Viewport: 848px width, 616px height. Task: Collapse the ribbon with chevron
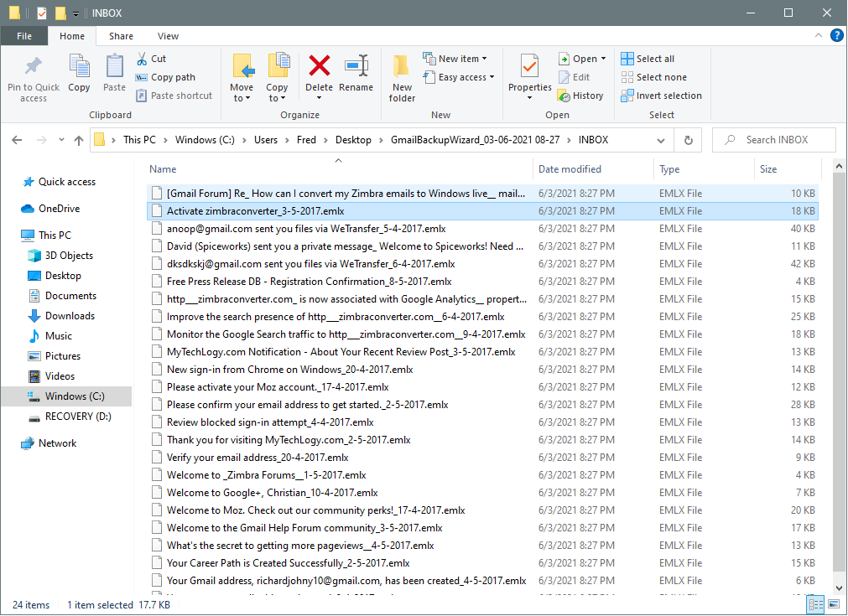tap(819, 36)
